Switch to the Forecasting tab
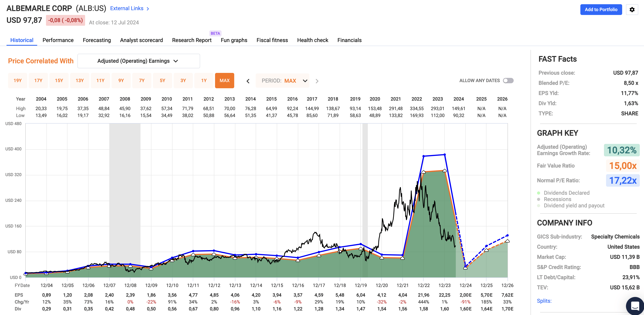644x315 pixels. [97, 40]
